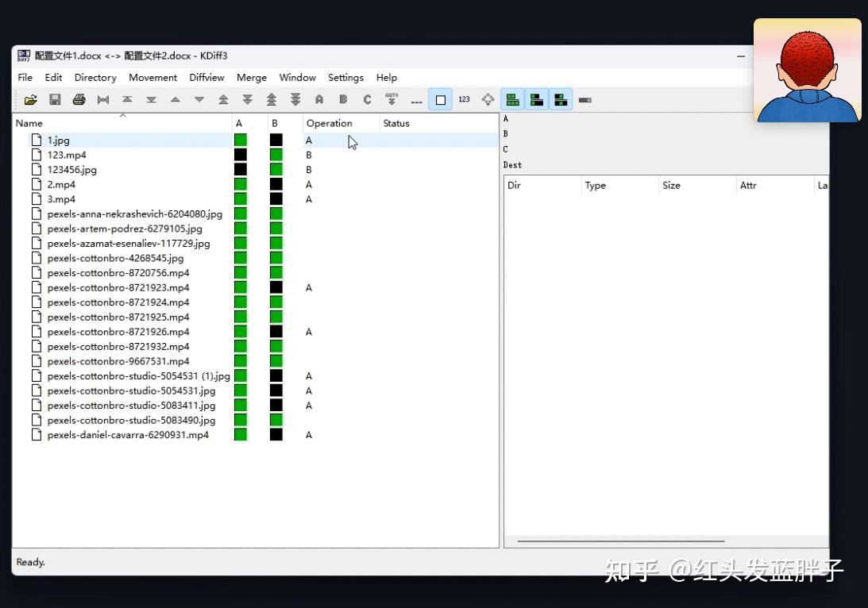Open the Settings menu

[345, 78]
